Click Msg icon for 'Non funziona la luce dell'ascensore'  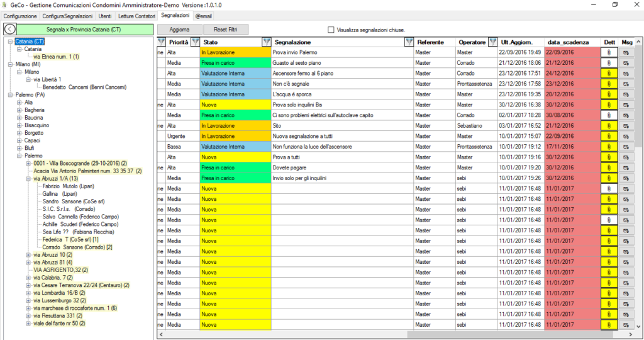pos(626,147)
